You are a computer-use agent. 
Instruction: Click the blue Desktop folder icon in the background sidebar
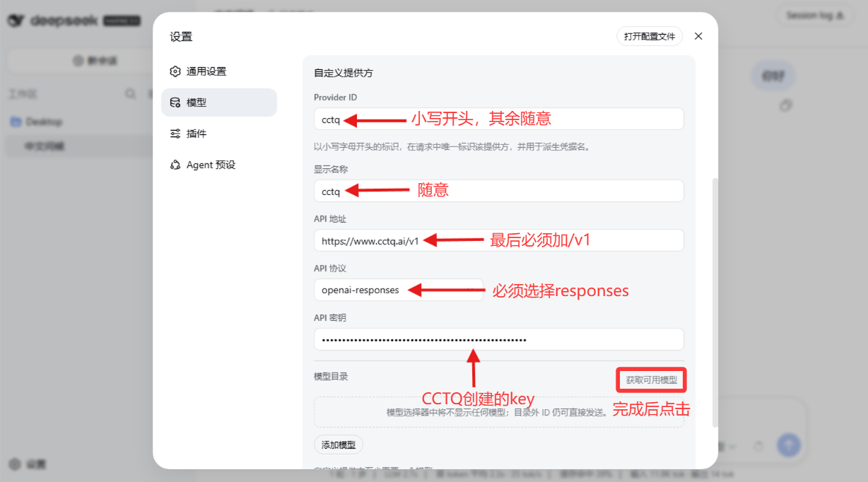pyautogui.click(x=16, y=122)
